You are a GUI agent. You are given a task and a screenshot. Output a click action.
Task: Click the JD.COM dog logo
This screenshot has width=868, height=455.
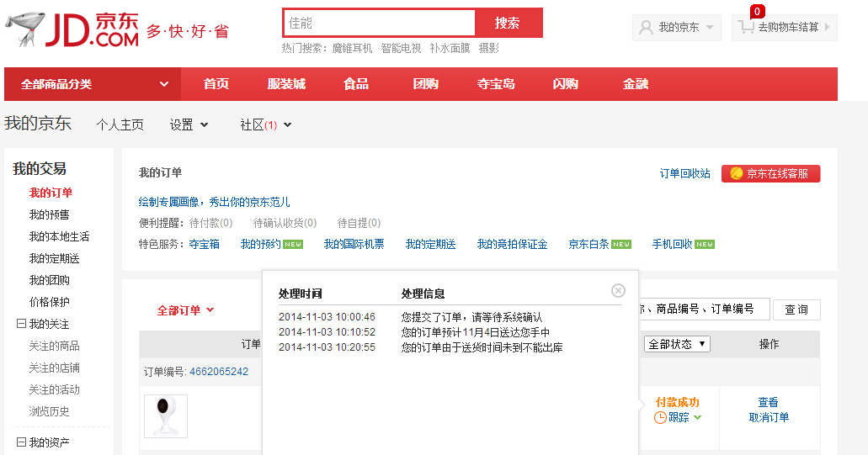point(72,30)
